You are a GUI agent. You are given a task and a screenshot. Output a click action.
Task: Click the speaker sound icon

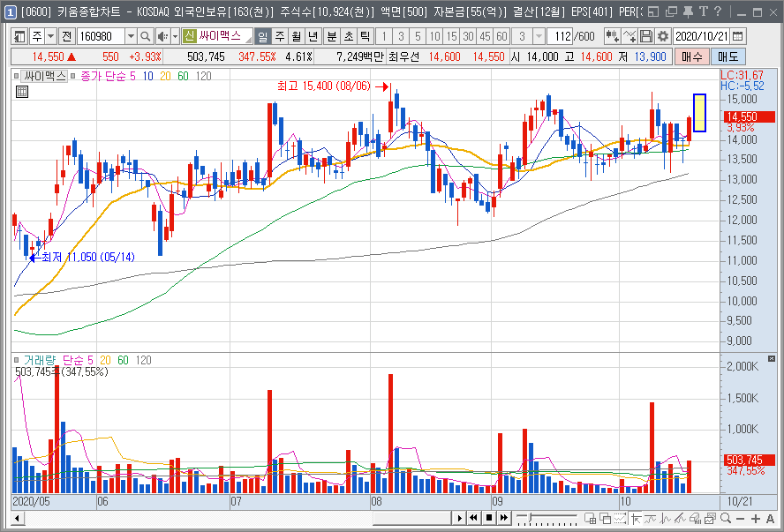(x=162, y=36)
